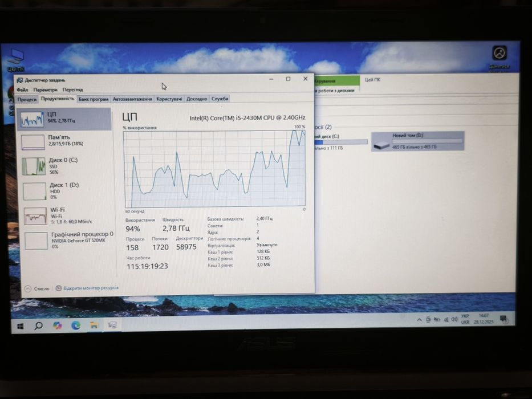Click the processor name Intel(R) Core(TM) i5-2430M
This screenshot has width=532, height=399.
tap(247, 118)
